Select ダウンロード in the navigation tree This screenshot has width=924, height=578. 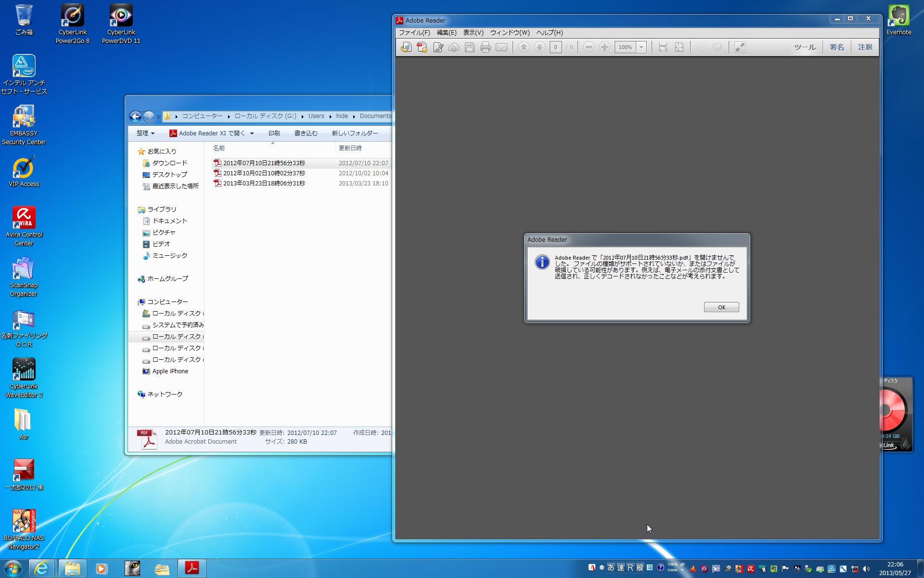pyautogui.click(x=169, y=163)
